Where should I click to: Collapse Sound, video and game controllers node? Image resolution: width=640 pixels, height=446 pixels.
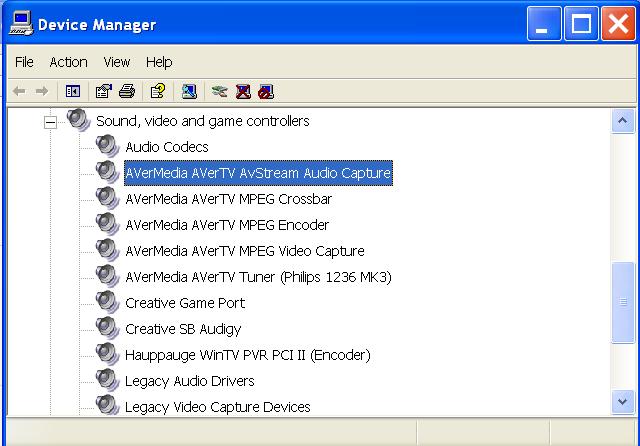[50, 122]
